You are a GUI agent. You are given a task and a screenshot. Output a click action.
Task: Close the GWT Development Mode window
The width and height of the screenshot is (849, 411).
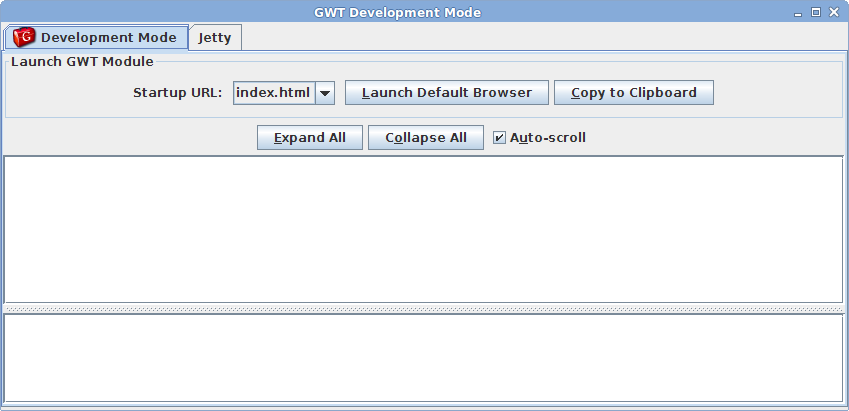point(834,12)
